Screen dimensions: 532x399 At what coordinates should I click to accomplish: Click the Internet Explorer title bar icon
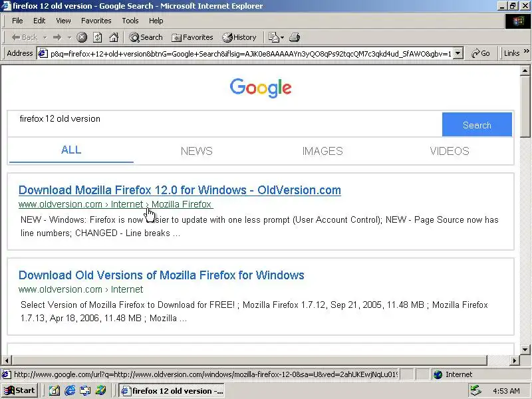[x=6, y=6]
